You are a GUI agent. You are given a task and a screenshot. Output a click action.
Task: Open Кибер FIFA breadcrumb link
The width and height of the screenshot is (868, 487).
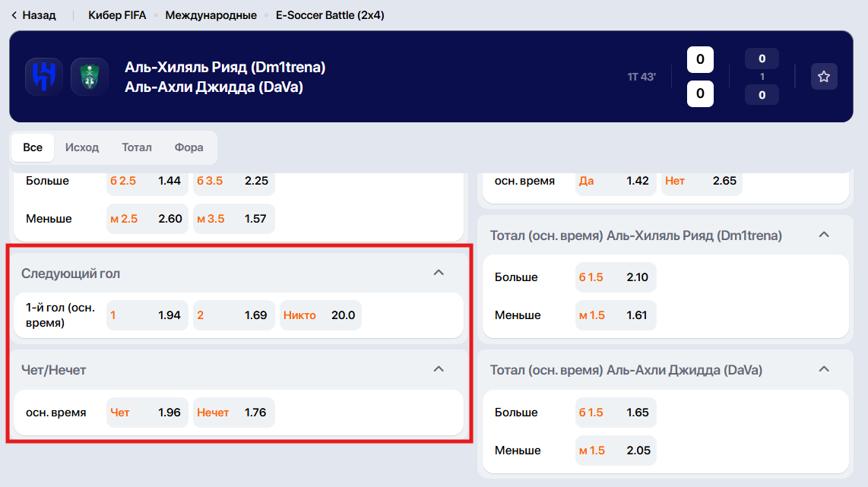tap(117, 15)
